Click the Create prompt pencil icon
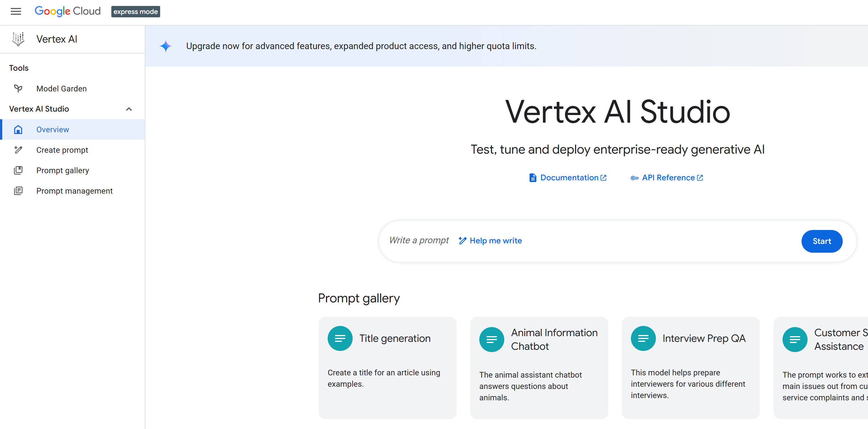The height and width of the screenshot is (429, 868). (x=18, y=150)
